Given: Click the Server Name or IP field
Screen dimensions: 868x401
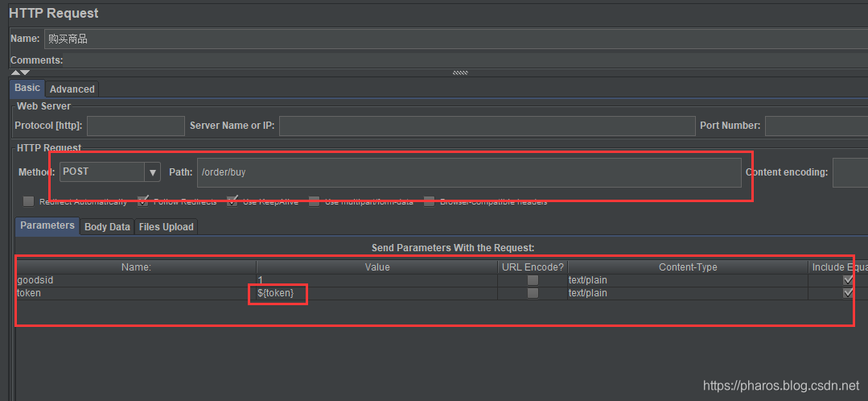Looking at the screenshot, I should (487, 126).
